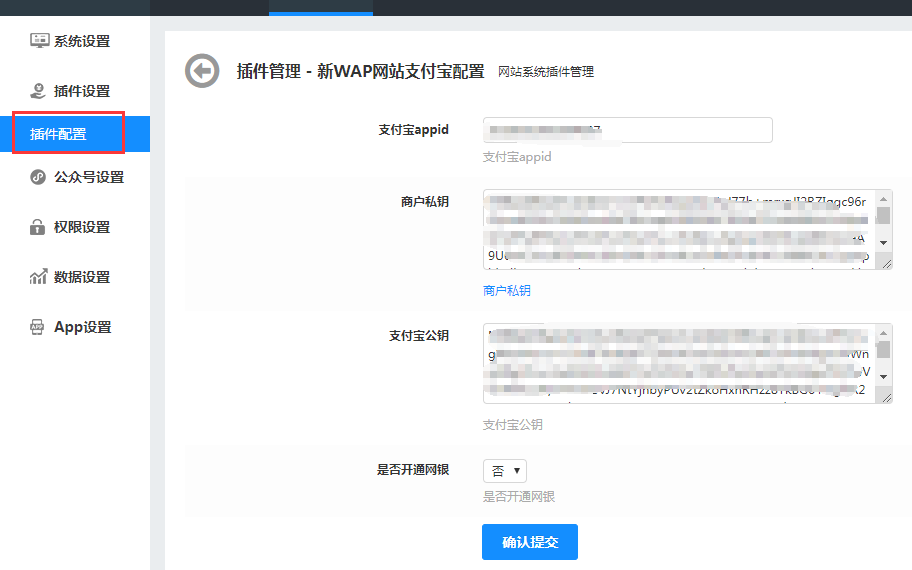Click the 权限设置 lock icon
912x570 pixels.
click(39, 227)
